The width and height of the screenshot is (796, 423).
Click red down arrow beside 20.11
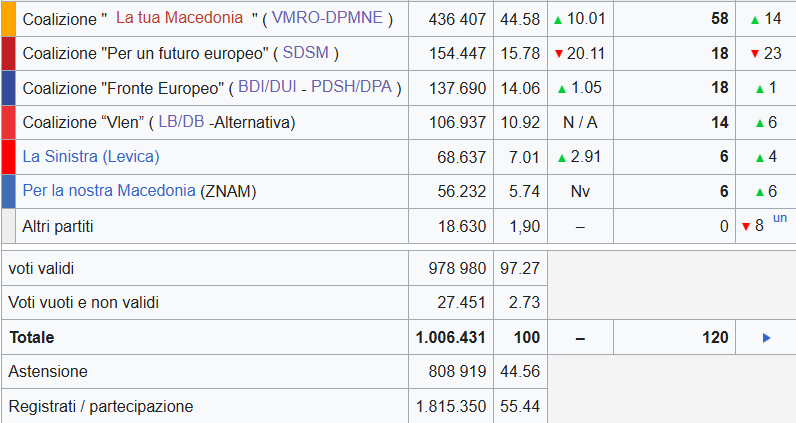pyautogui.click(x=560, y=54)
